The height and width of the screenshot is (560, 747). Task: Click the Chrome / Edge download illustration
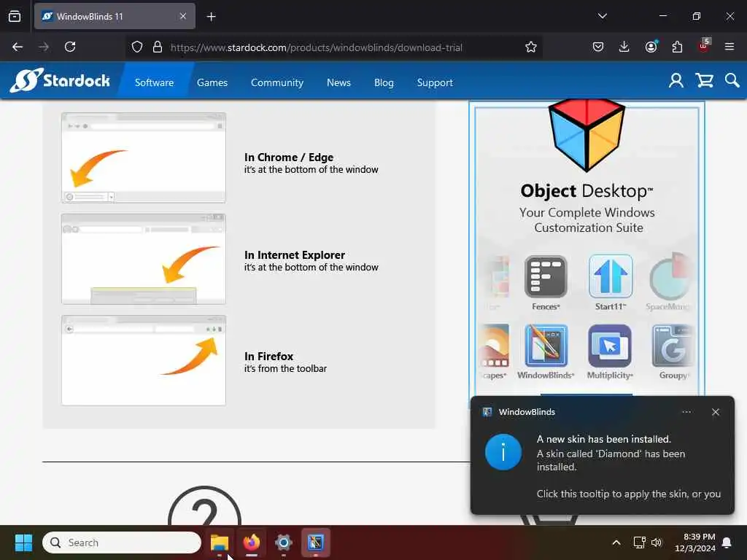click(144, 157)
